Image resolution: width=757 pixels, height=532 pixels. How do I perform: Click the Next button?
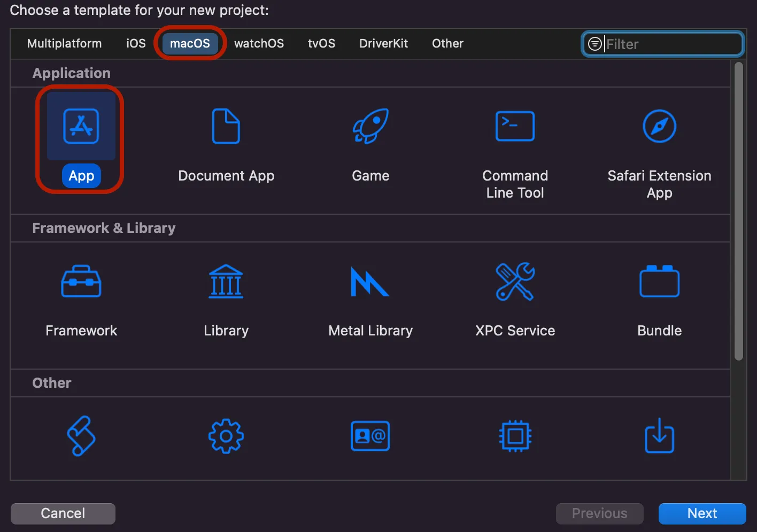click(702, 513)
